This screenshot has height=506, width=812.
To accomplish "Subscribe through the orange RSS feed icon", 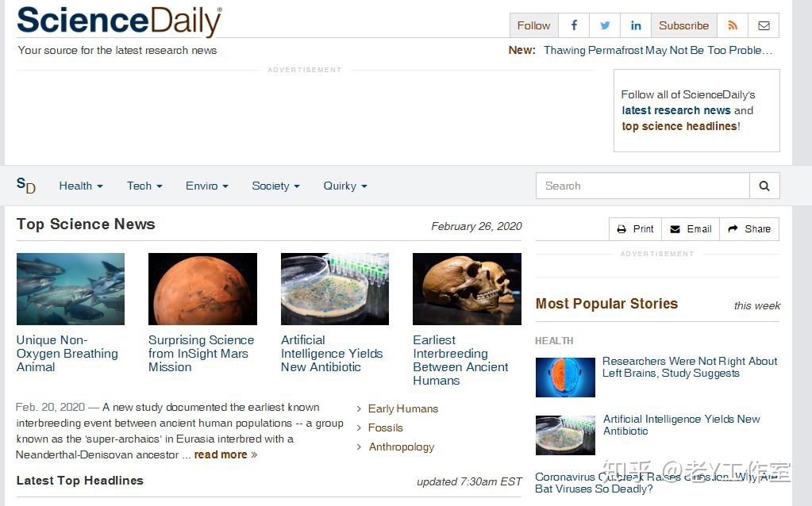I will coord(733,25).
